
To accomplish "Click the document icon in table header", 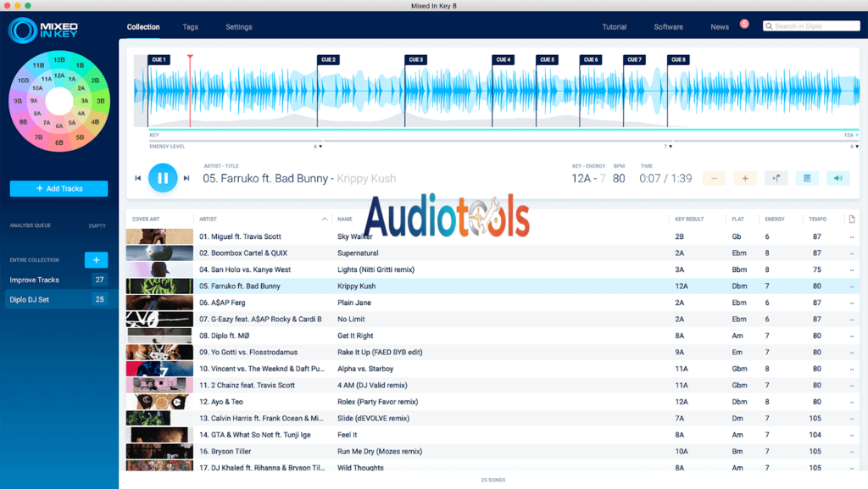I will point(851,219).
